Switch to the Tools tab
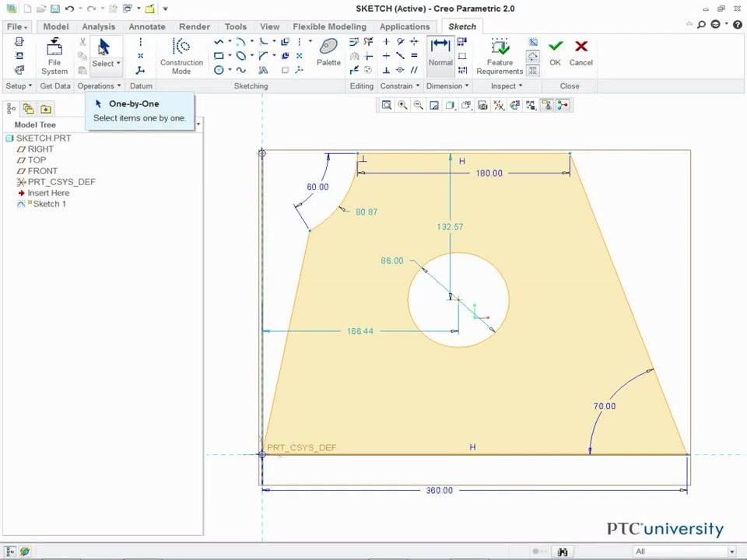Screen dimensions: 747x560 pyautogui.click(x=235, y=26)
